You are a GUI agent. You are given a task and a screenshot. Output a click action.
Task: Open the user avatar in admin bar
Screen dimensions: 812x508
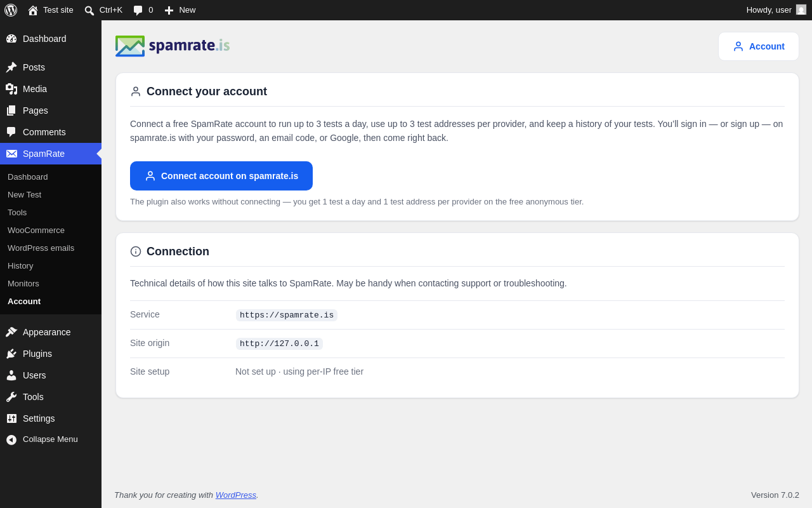[x=801, y=10]
